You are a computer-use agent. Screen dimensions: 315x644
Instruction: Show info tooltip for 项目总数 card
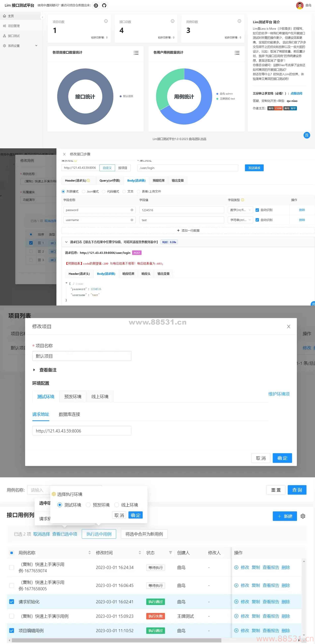pyautogui.click(x=106, y=21)
